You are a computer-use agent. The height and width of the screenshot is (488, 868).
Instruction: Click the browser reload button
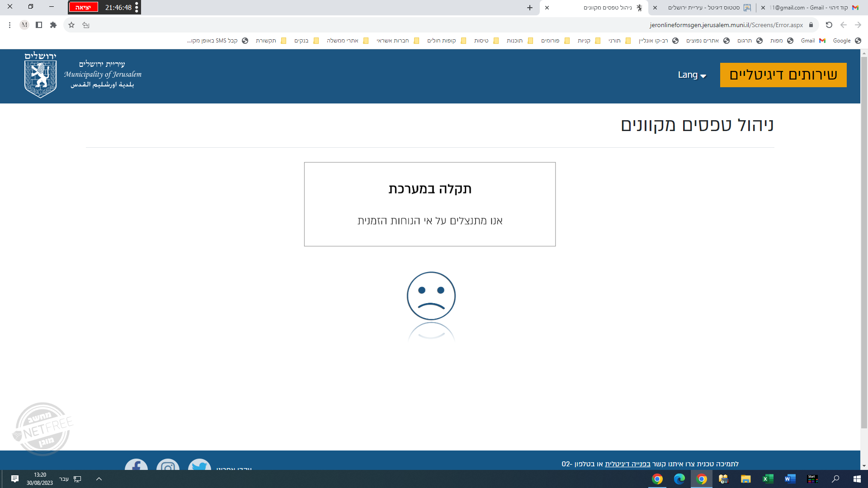click(x=829, y=25)
